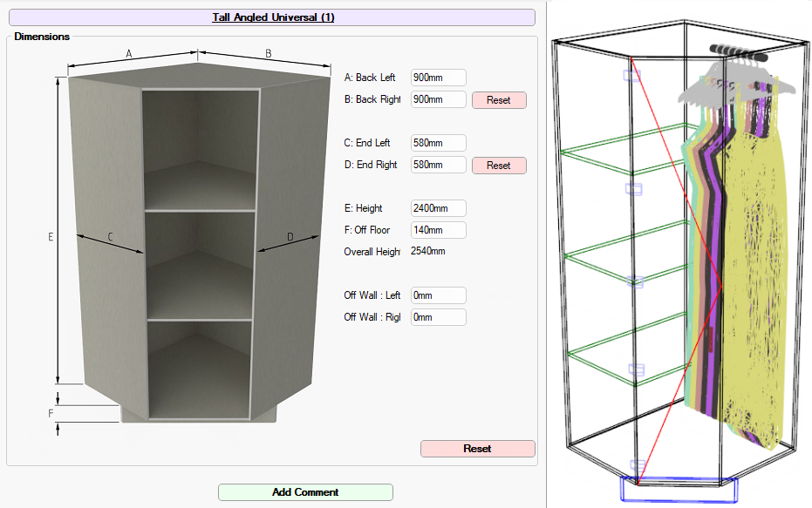This screenshot has width=812, height=508.
Task: Click the Add Comment button
Action: click(305, 492)
